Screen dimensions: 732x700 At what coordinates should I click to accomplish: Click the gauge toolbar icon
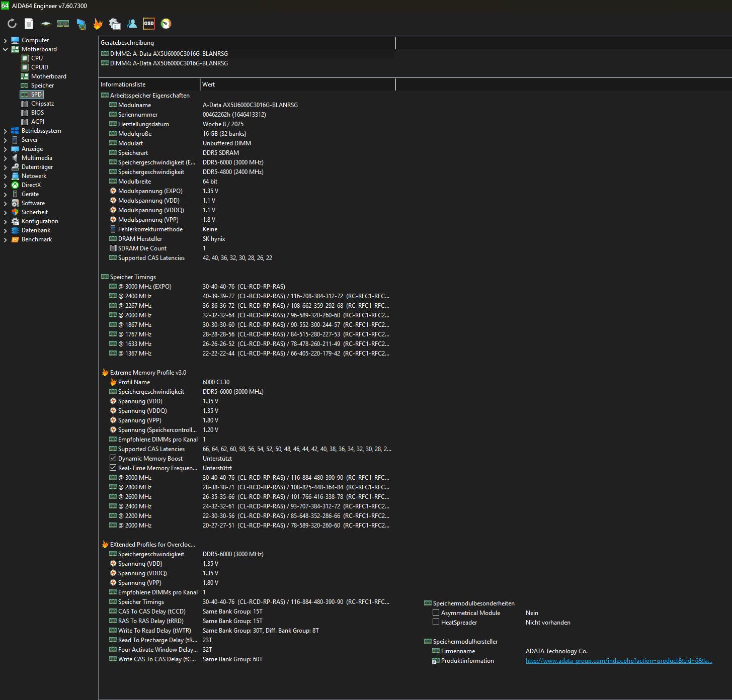click(166, 24)
